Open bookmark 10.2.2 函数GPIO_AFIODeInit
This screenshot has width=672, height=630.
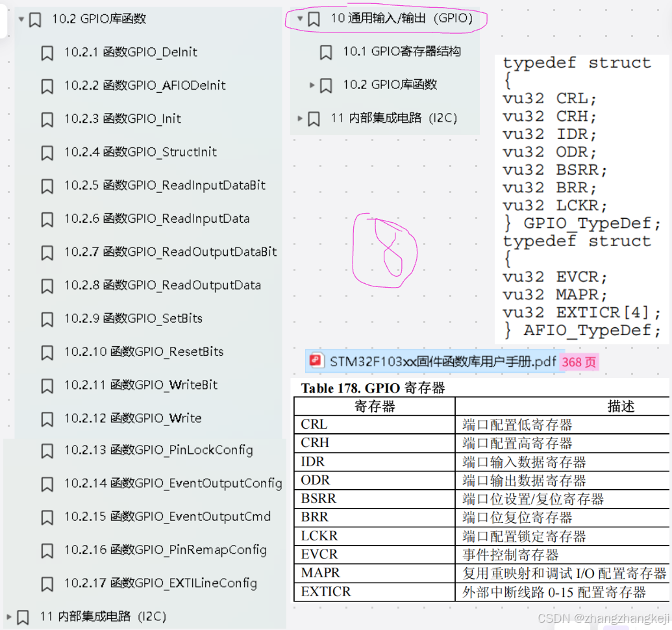click(x=145, y=85)
